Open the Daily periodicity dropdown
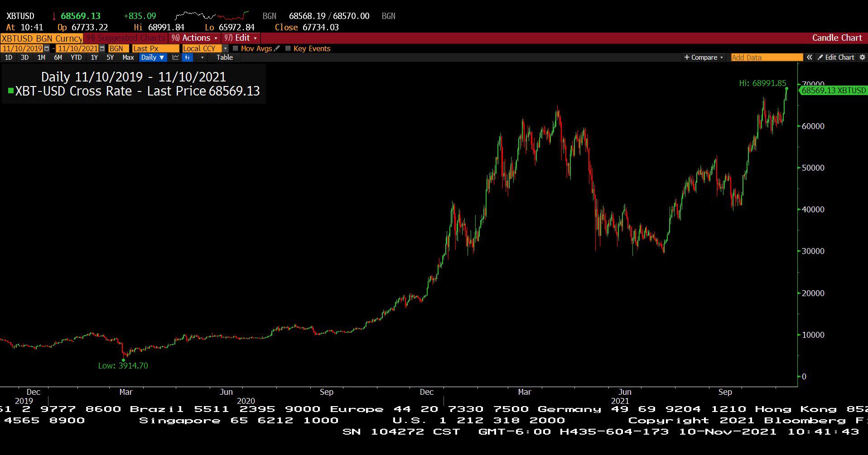The height and width of the screenshot is (455, 868). click(153, 57)
